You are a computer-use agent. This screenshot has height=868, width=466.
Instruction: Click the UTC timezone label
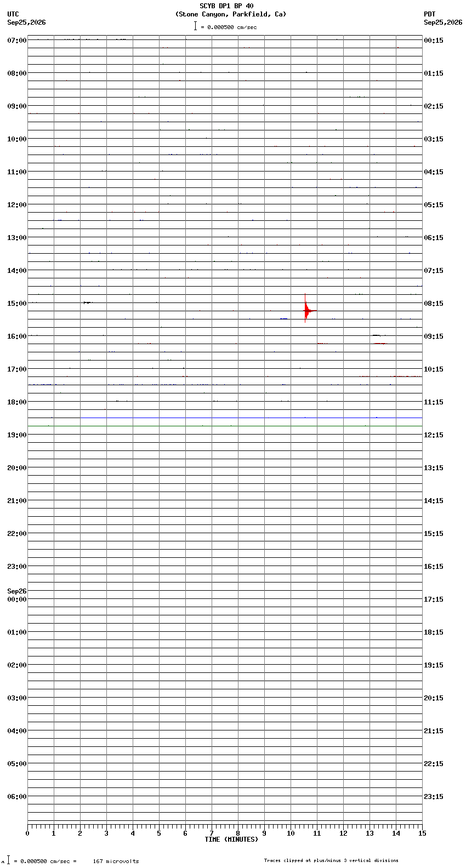click(x=13, y=14)
